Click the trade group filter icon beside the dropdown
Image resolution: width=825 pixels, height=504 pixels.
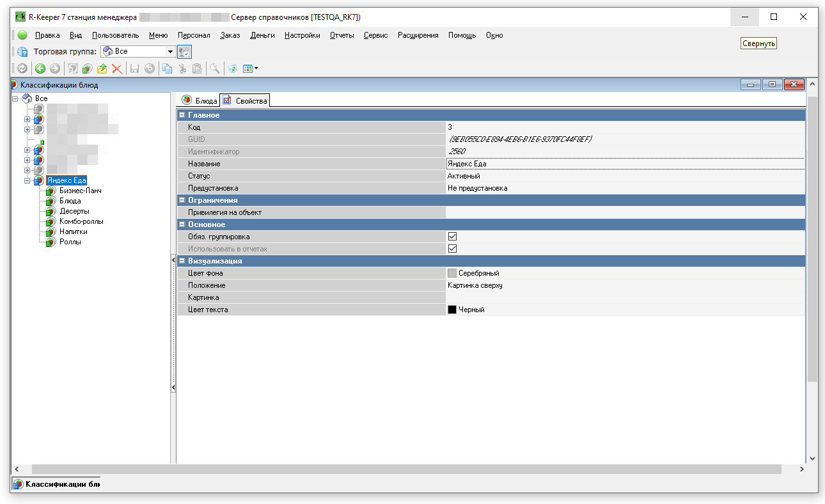click(x=185, y=52)
